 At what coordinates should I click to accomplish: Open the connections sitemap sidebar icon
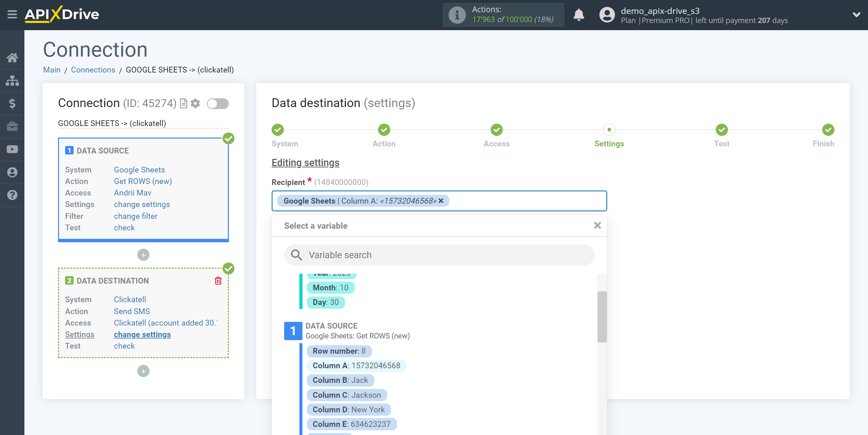(12, 81)
